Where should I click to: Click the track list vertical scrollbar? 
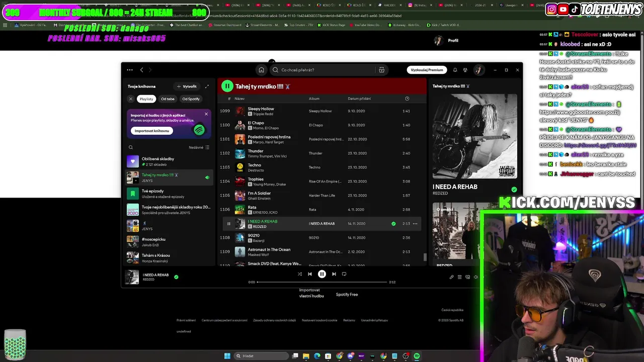(x=425, y=257)
